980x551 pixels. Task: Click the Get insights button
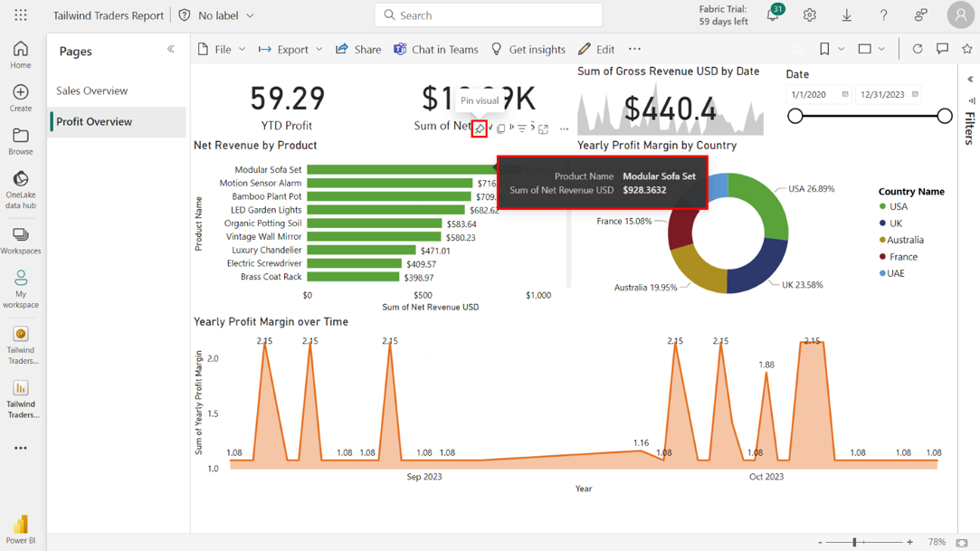click(x=528, y=50)
